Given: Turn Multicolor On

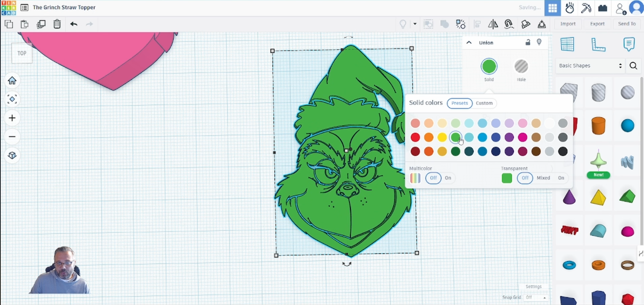Looking at the screenshot, I should (x=448, y=178).
